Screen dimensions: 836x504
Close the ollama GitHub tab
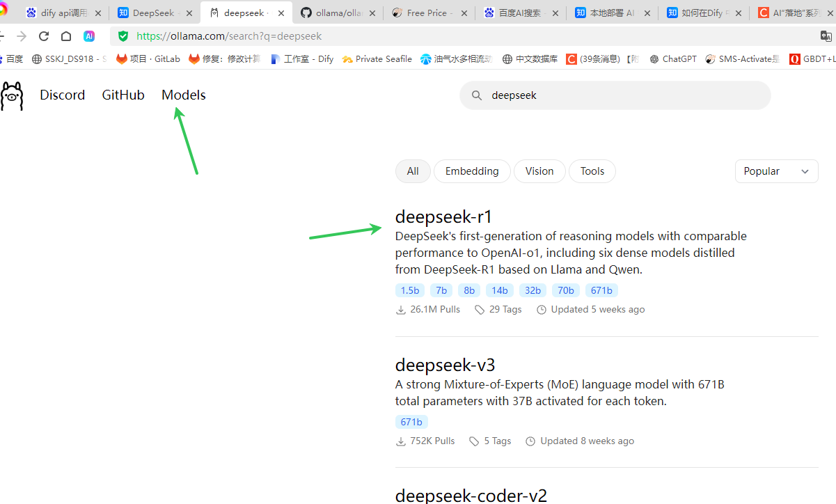tap(372, 13)
